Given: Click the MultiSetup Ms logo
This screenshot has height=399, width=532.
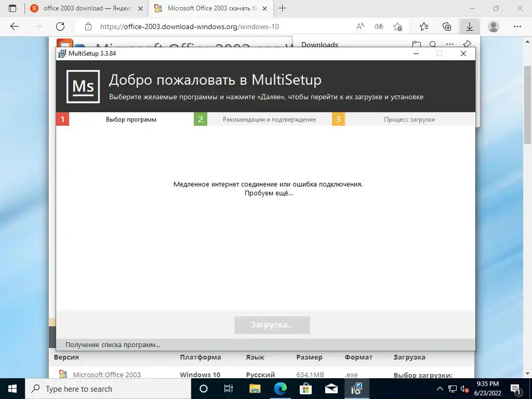Looking at the screenshot, I should point(83,87).
